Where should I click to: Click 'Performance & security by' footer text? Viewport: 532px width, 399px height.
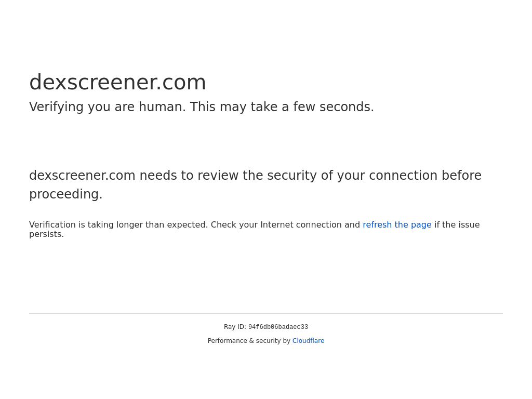[249, 341]
